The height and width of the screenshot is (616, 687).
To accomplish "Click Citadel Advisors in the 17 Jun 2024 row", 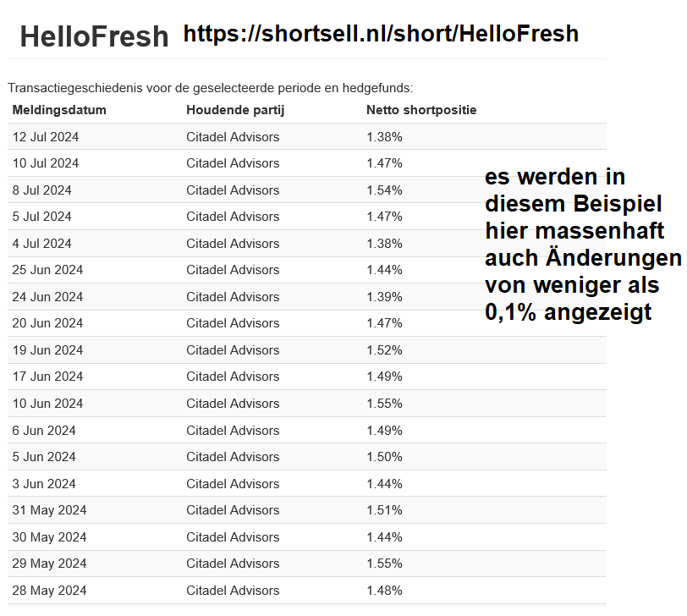I will pos(233,377).
